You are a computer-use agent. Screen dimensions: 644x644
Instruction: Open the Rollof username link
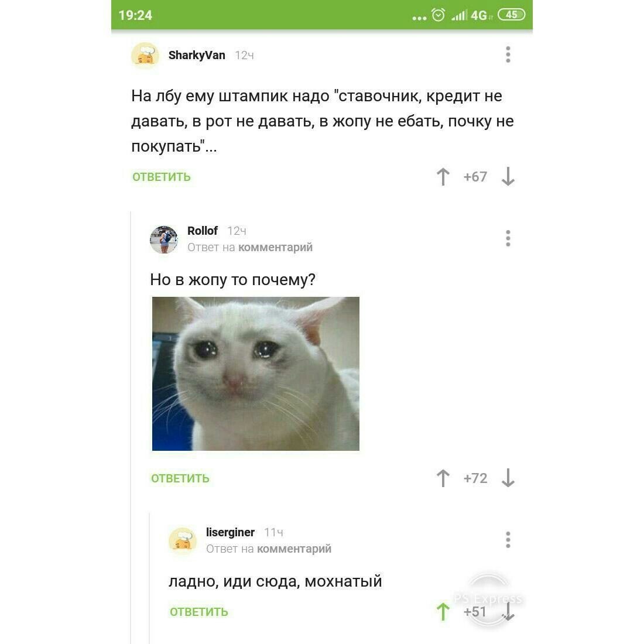pos(203,231)
